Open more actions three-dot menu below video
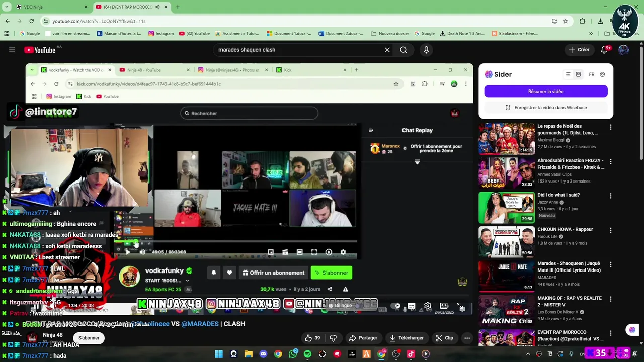 point(467,338)
